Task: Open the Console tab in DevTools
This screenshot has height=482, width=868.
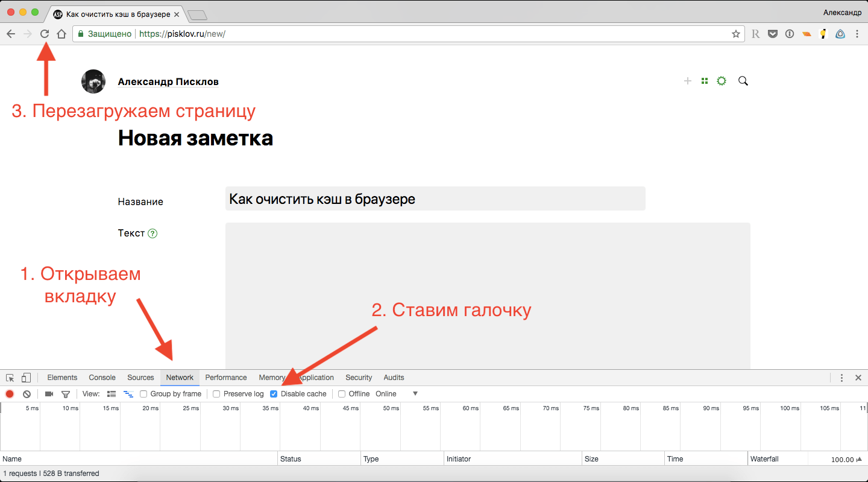Action: click(x=102, y=378)
